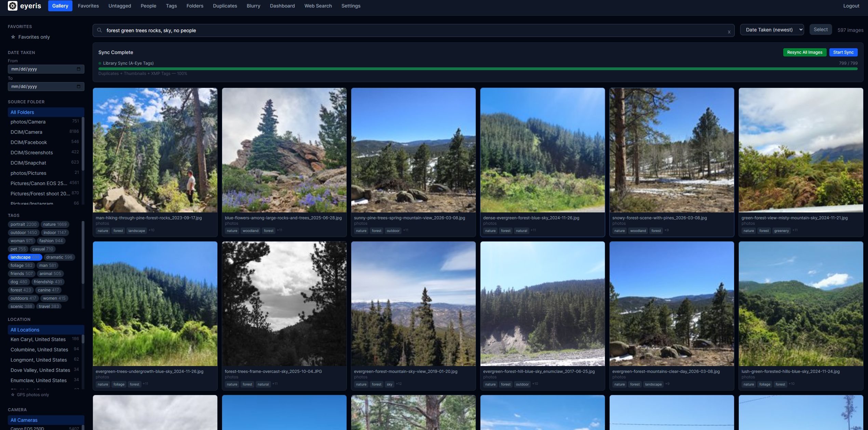This screenshot has width=868, height=430.
Task: Expand +12 tags on evergreen-forest-mountain-sky-view card
Action: click(x=399, y=384)
